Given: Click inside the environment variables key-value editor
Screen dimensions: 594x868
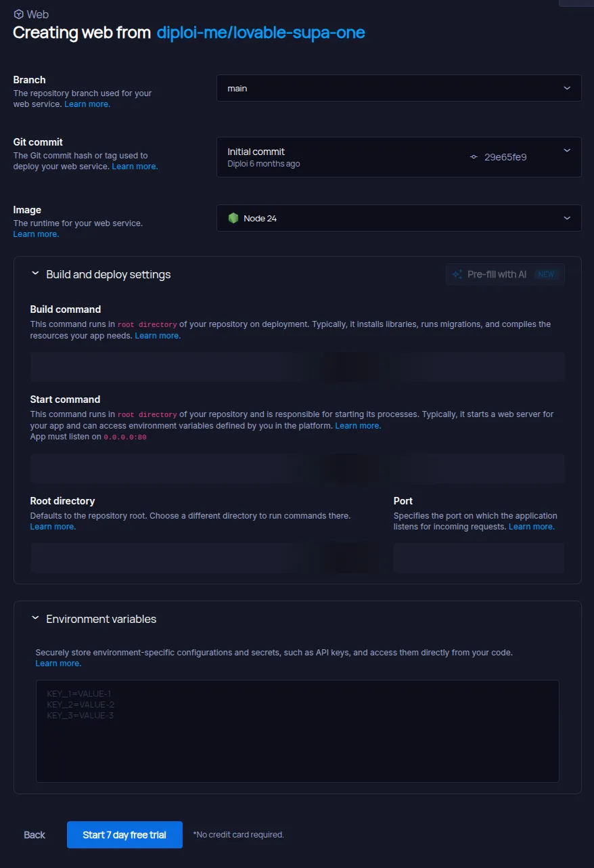Looking at the screenshot, I should (x=298, y=731).
